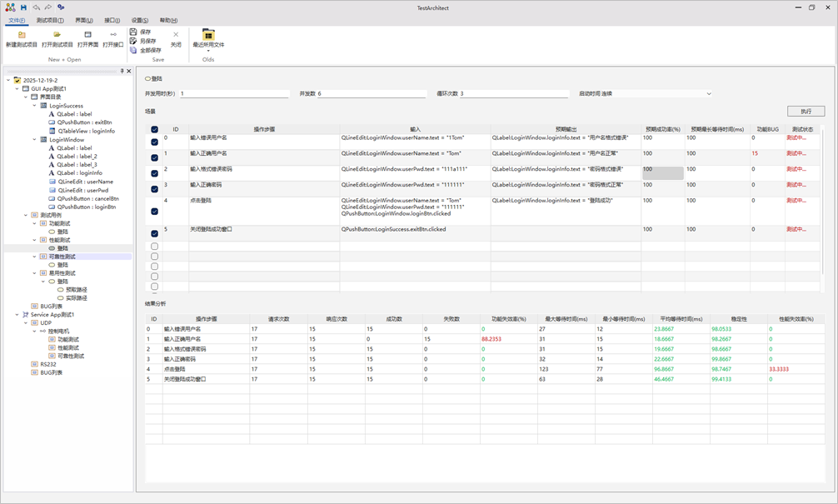Pin the left project tree panel
This screenshot has width=838, height=504.
122,72
